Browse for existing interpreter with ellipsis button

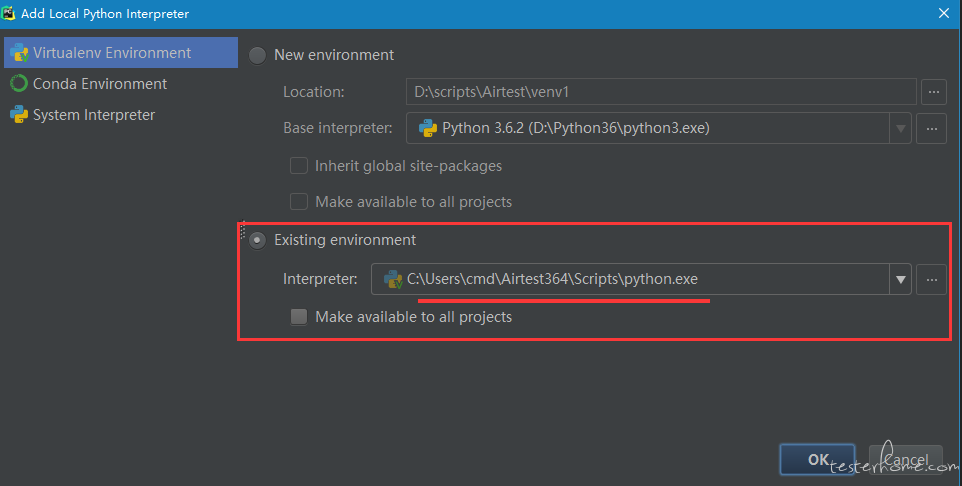point(931,280)
